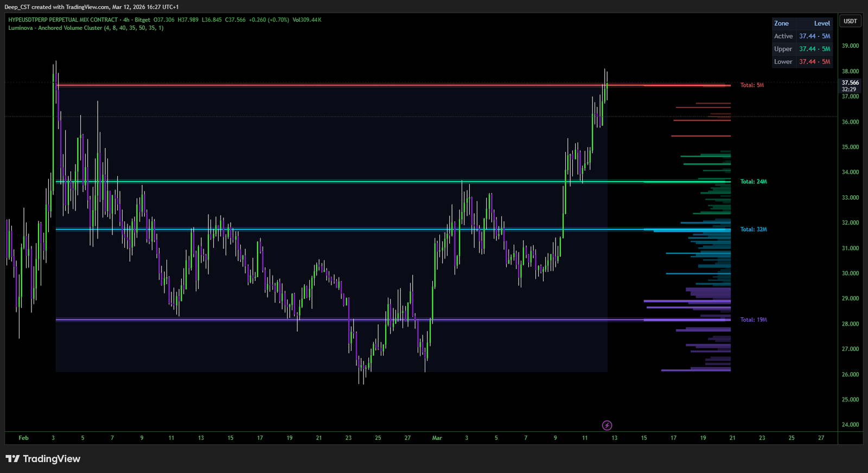868x473 pixels.
Task: Click the Level column header
Action: tap(821, 23)
